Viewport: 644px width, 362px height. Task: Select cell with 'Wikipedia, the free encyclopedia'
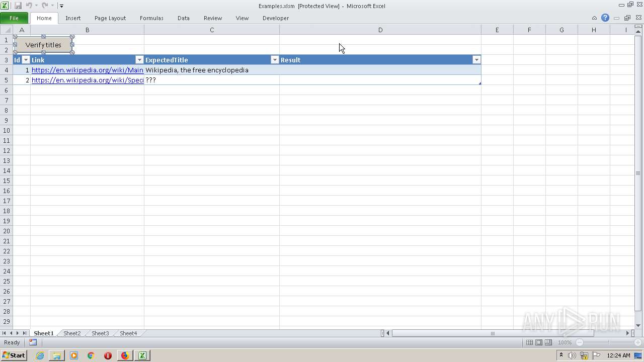pyautogui.click(x=212, y=70)
